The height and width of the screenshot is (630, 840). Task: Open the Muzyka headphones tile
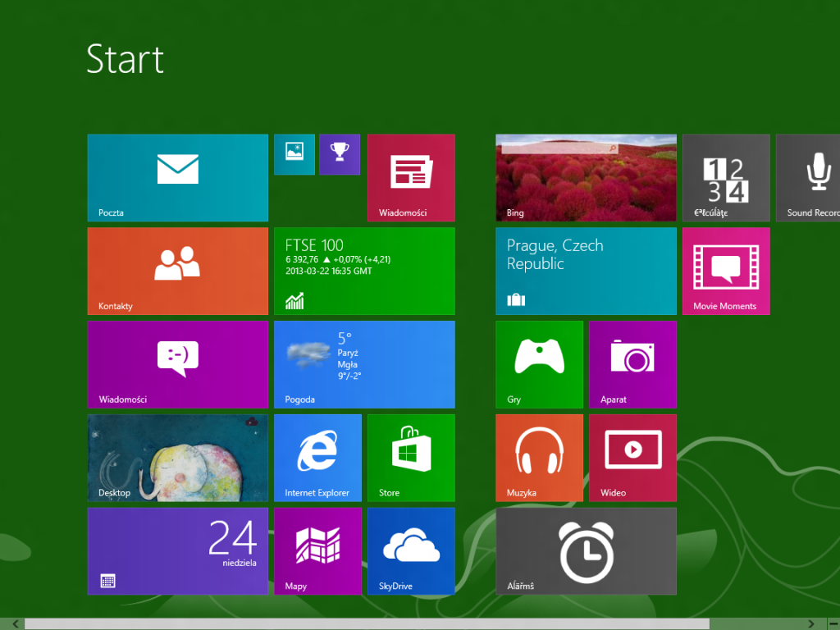tap(540, 458)
